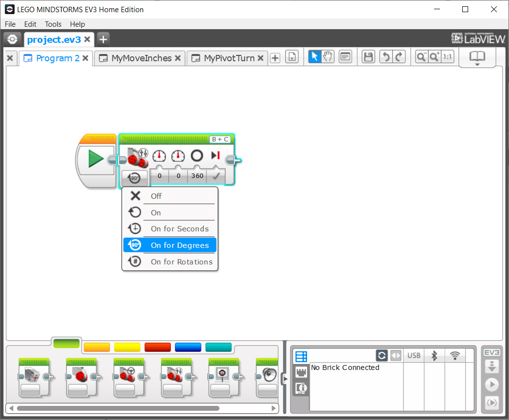This screenshot has width=509, height=420.
Task: Run the program on the brick
Action: point(491,385)
